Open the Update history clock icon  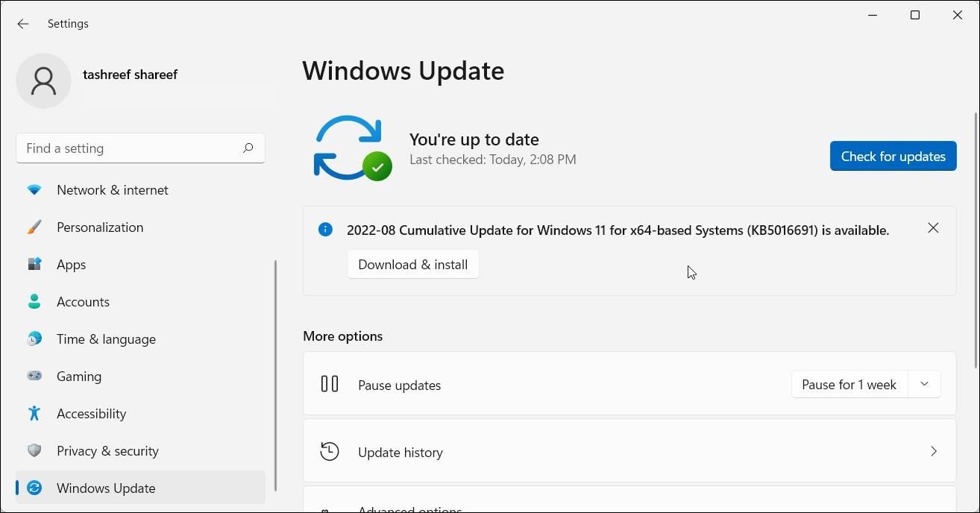tap(329, 451)
